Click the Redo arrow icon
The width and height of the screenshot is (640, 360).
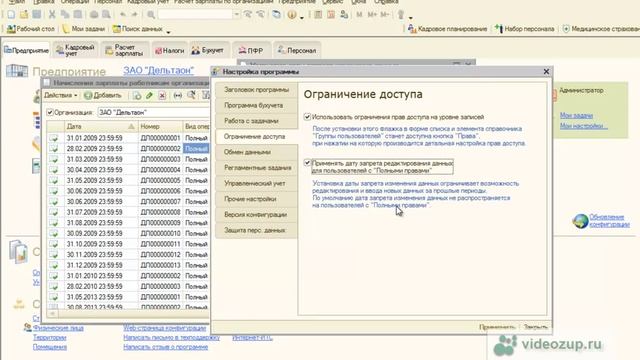(134, 15)
